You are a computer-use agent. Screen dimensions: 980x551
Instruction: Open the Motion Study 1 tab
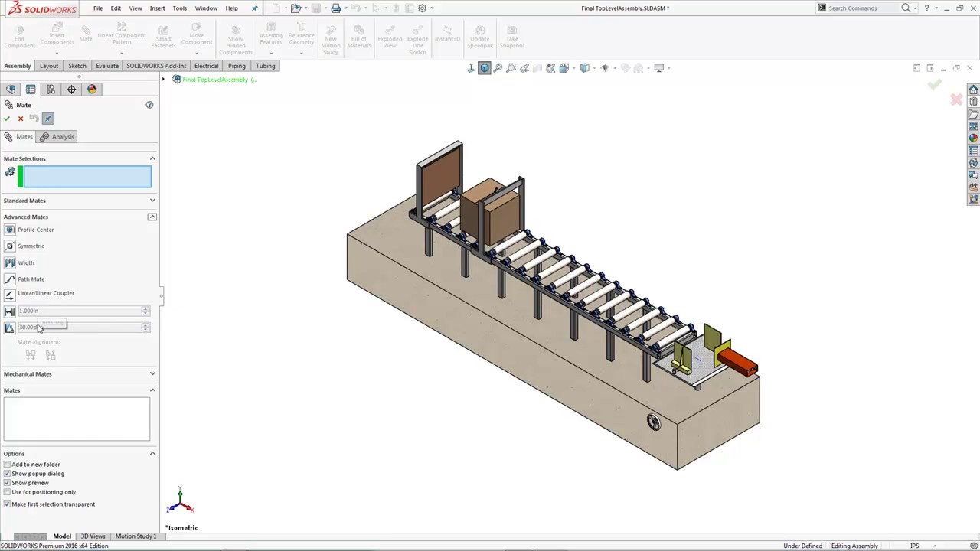[136, 536]
